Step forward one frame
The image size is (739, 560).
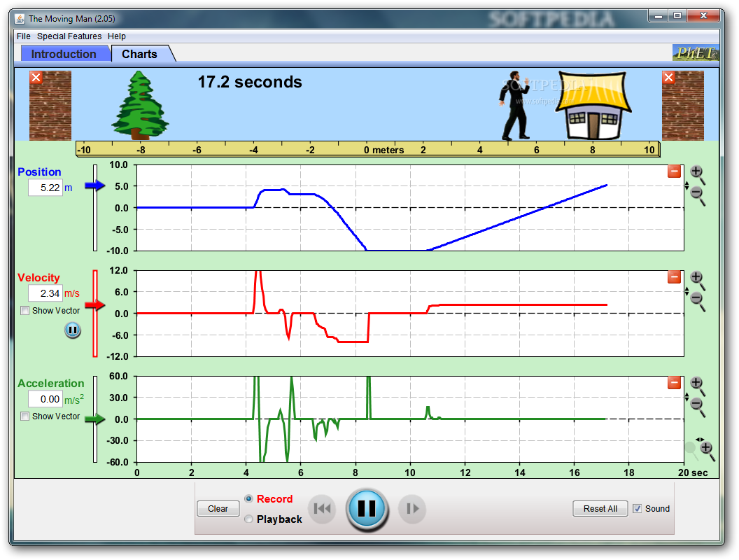(x=412, y=509)
